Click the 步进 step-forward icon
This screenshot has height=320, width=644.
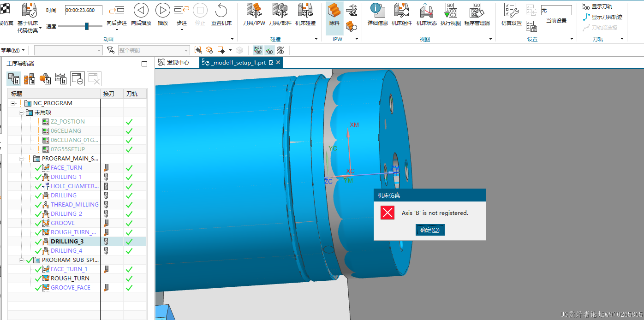(182, 10)
